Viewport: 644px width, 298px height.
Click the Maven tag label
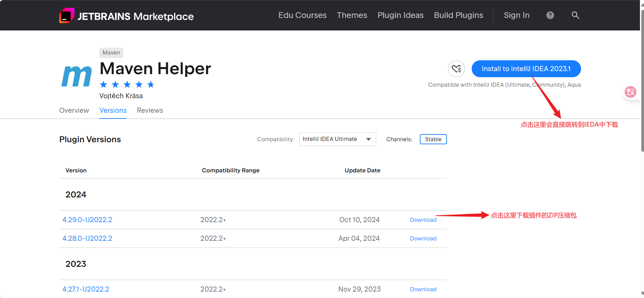(111, 52)
